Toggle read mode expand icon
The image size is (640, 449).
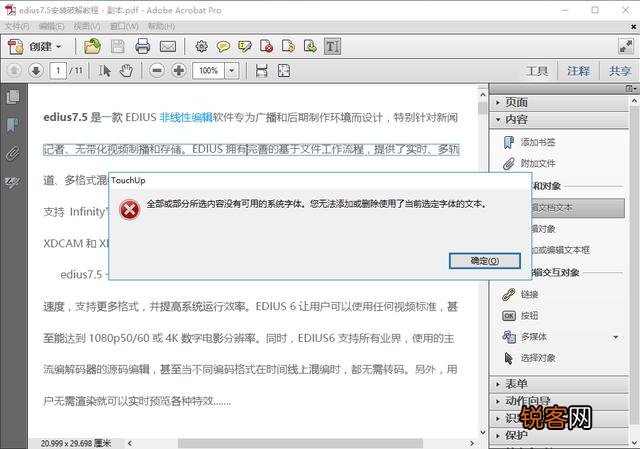[x=626, y=46]
